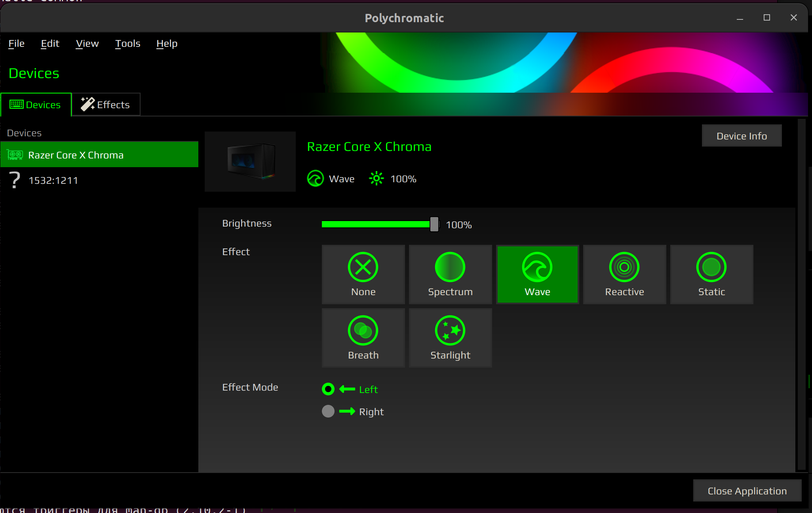The width and height of the screenshot is (812, 513).
Task: Open the Tools menu
Action: (127, 44)
